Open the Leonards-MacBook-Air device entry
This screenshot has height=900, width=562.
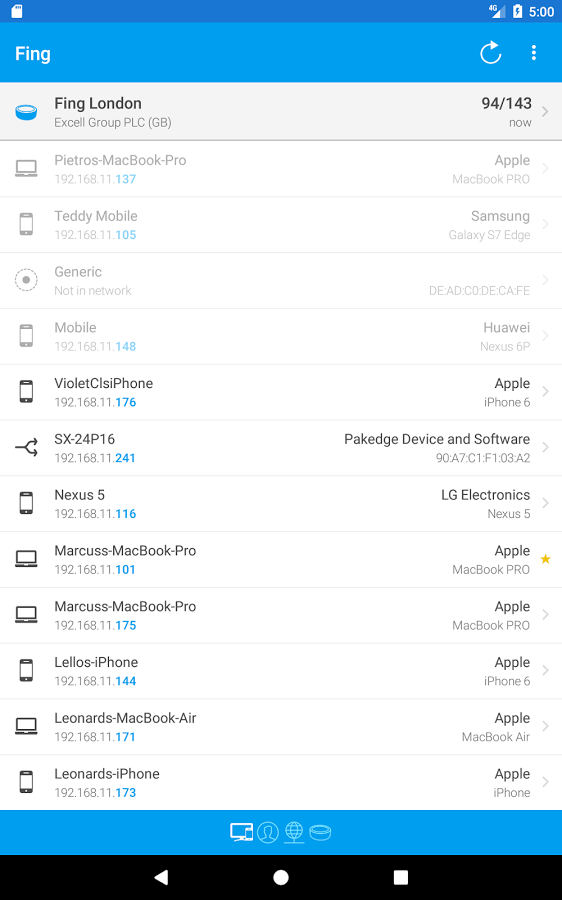(281, 727)
